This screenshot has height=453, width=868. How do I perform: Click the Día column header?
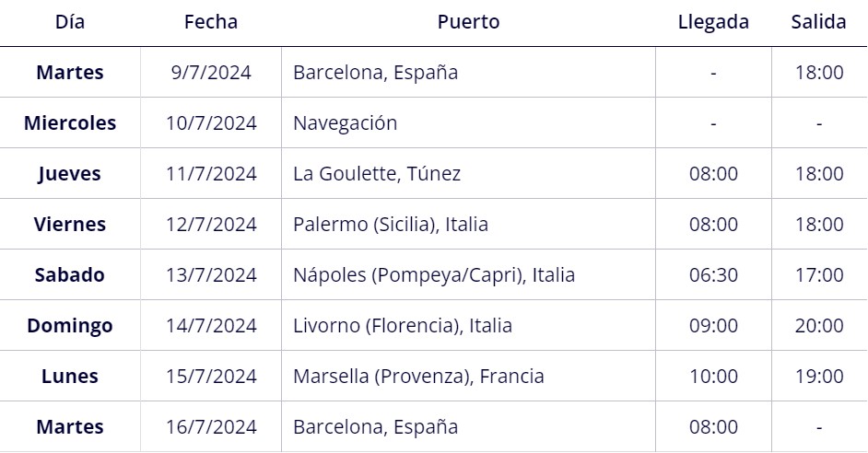coord(70,21)
